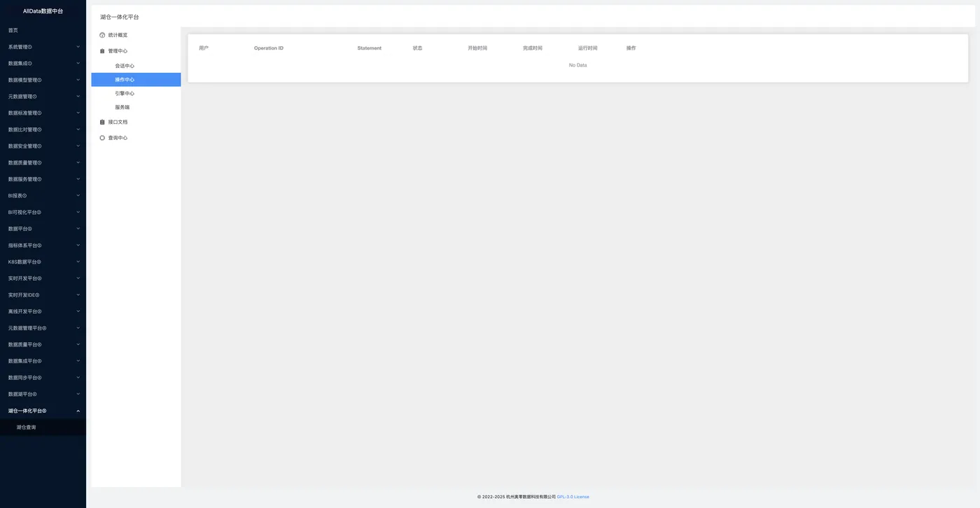Go to 首页 in the sidebar

(x=43, y=30)
